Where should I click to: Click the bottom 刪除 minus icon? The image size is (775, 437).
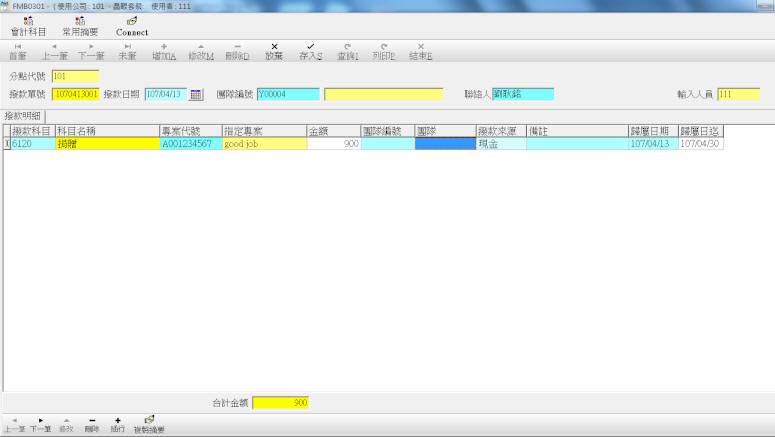coord(92,424)
